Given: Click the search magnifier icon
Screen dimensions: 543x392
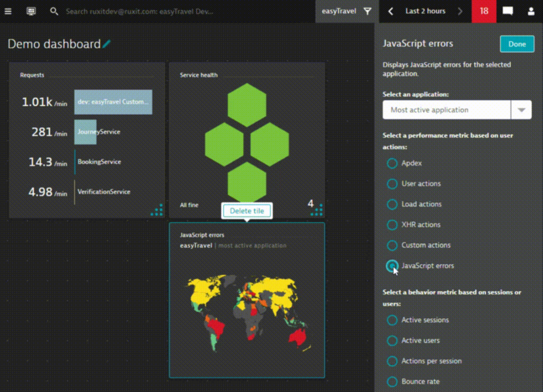Looking at the screenshot, I should 54,11.
